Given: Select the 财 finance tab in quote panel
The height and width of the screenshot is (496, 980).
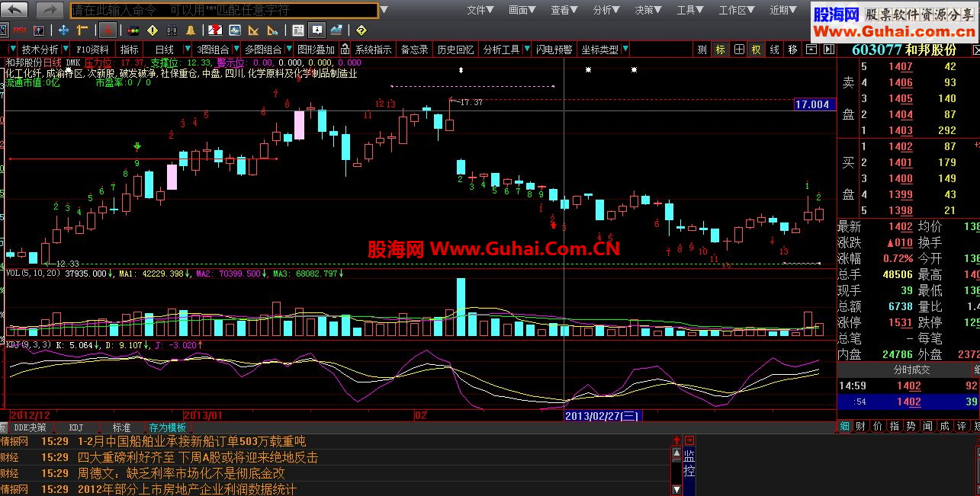Looking at the screenshot, I should [860, 427].
